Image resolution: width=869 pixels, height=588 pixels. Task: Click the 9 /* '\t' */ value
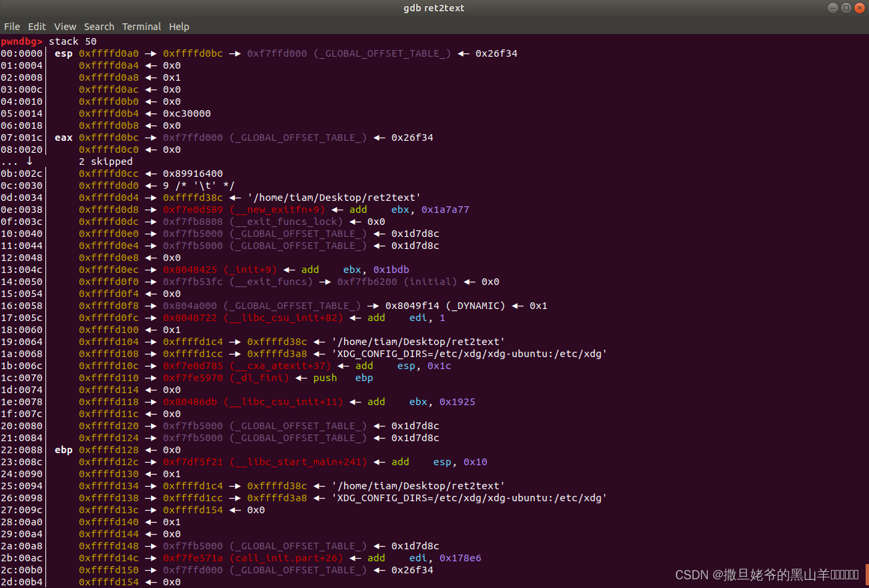199,186
